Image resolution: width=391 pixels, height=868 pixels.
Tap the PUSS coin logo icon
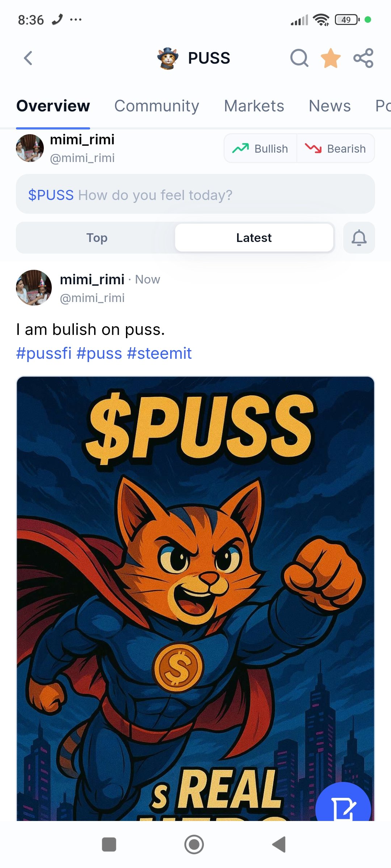[x=168, y=58]
